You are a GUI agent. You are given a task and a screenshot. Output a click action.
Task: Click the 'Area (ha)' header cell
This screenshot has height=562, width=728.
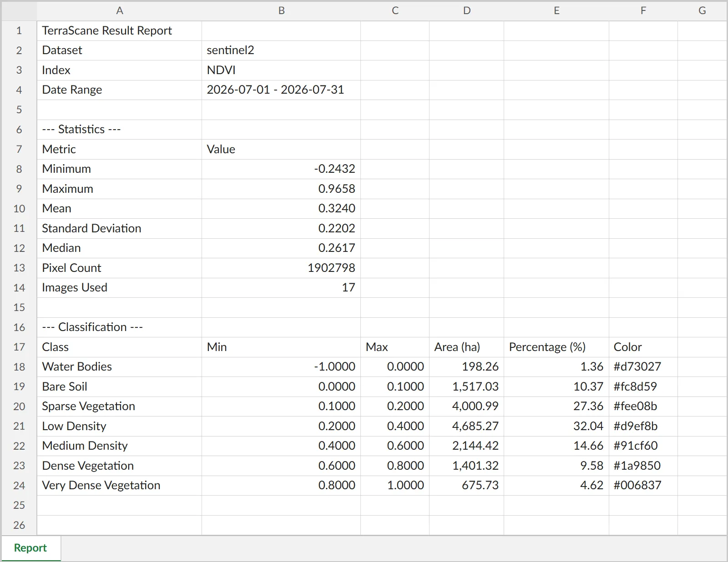point(466,347)
